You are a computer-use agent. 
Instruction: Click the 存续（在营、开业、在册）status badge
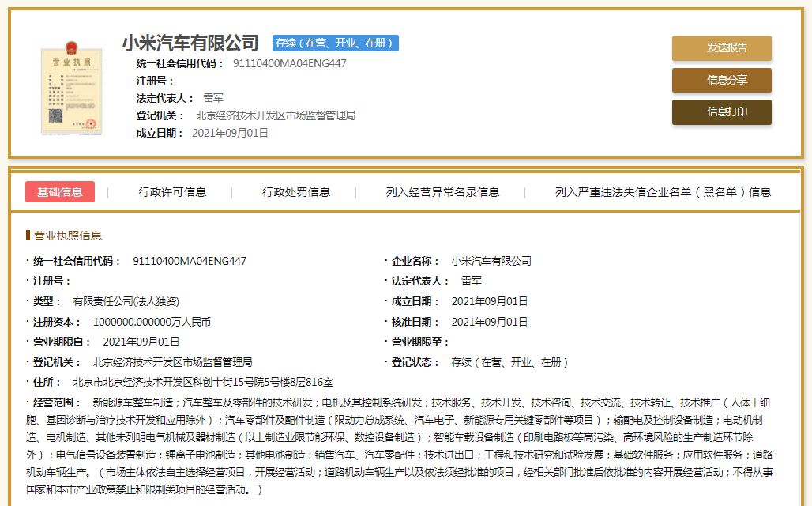336,43
